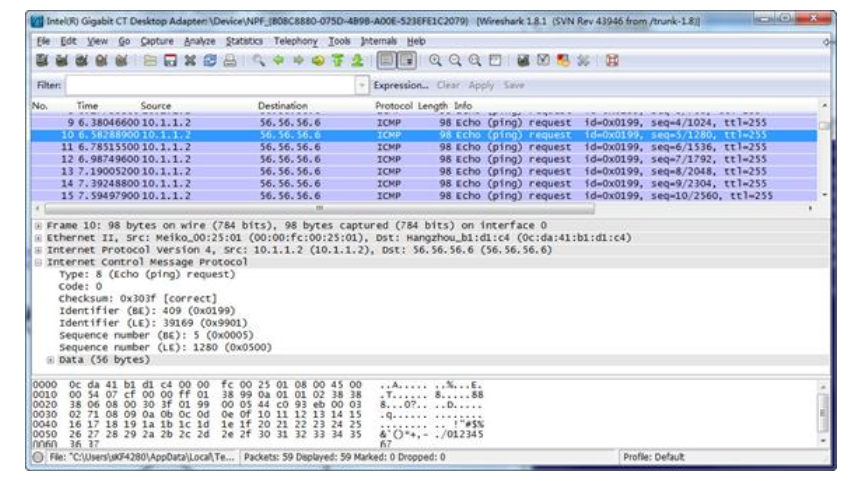The height and width of the screenshot is (482, 854).
Task: Expand Internet Protocol Version 4 node
Action: [x=38, y=250]
